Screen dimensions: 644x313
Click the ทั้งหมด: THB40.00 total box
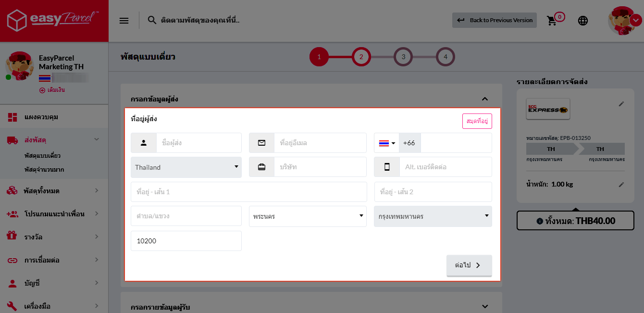(x=575, y=221)
